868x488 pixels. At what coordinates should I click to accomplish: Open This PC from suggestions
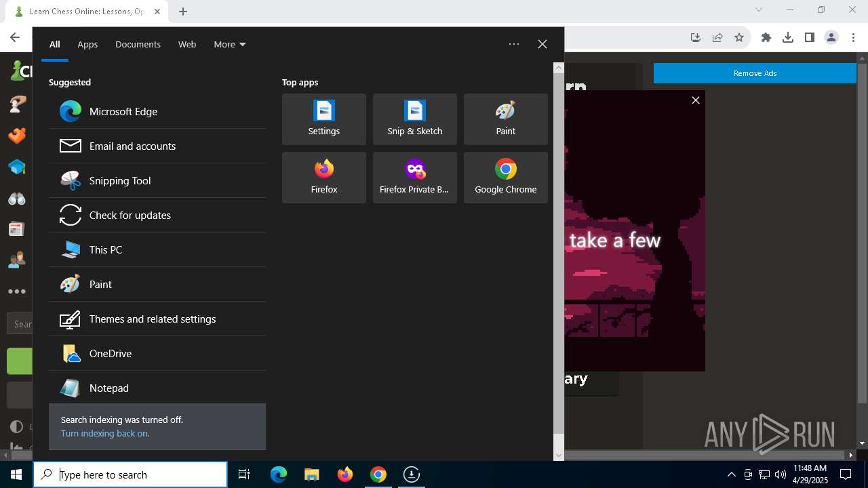[157, 249]
